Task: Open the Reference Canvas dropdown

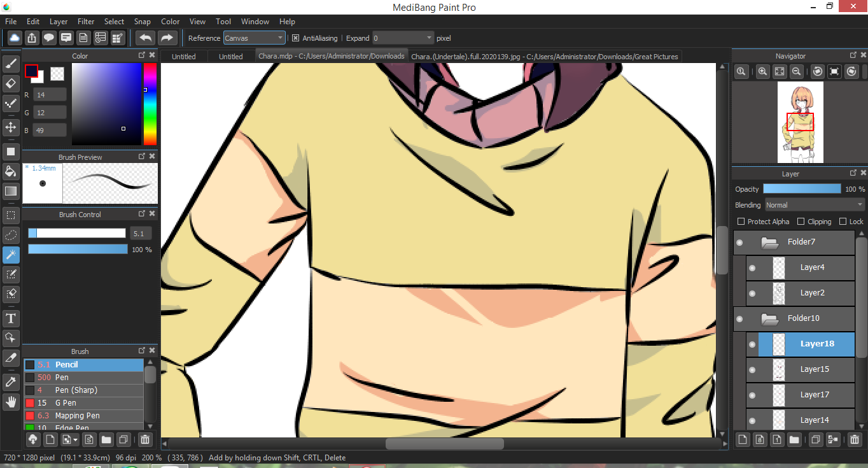Action: (254, 38)
